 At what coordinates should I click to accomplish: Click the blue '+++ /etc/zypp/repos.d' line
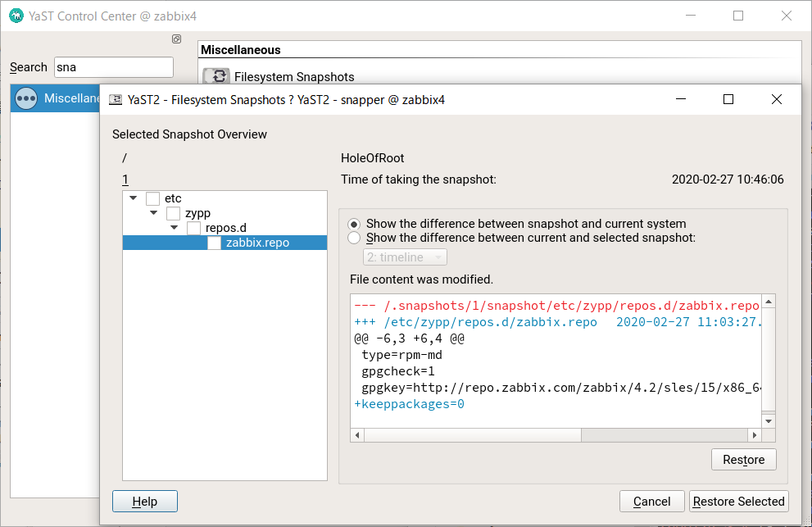[557, 322]
